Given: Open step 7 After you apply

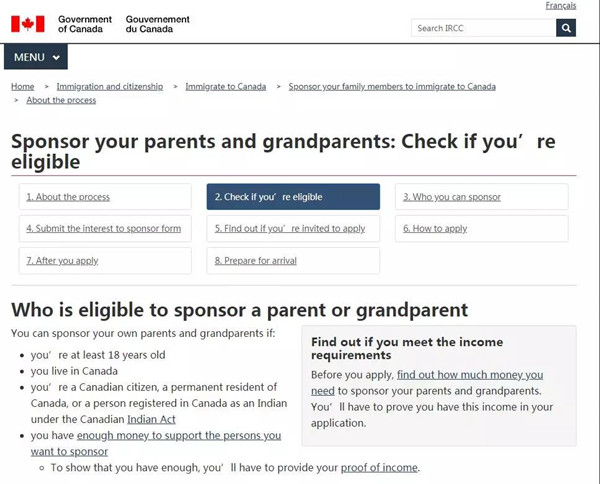Looking at the screenshot, I should [105, 261].
